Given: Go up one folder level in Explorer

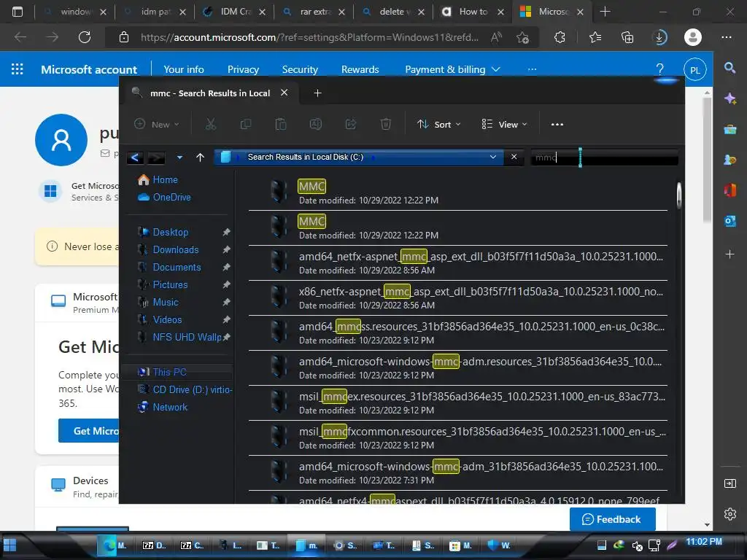Looking at the screenshot, I should coord(200,157).
